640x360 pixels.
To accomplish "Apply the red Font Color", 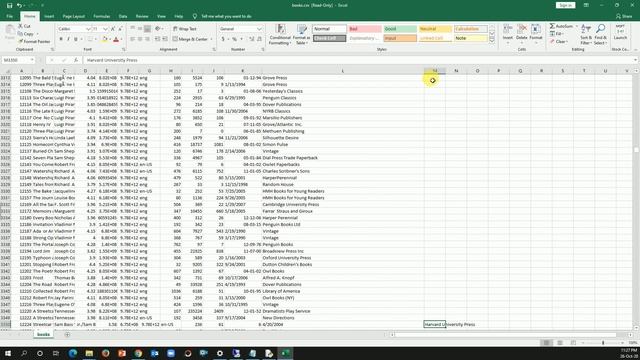I will (116, 39).
